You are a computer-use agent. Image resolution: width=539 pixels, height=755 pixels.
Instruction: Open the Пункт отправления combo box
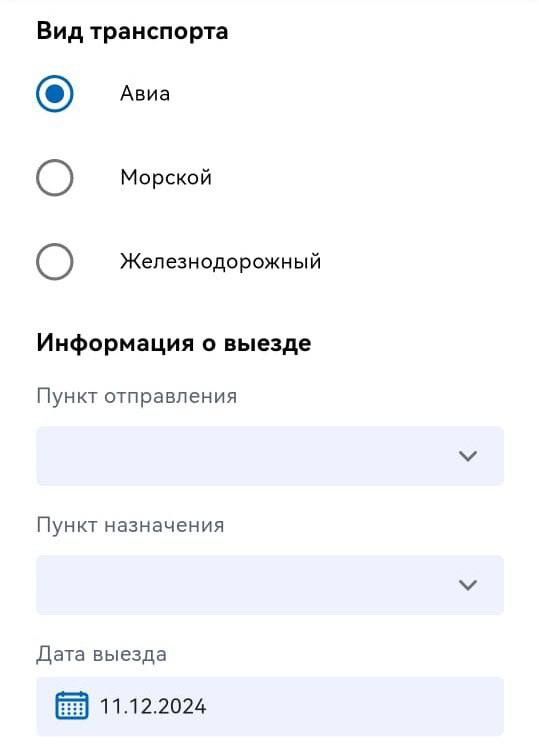click(270, 456)
